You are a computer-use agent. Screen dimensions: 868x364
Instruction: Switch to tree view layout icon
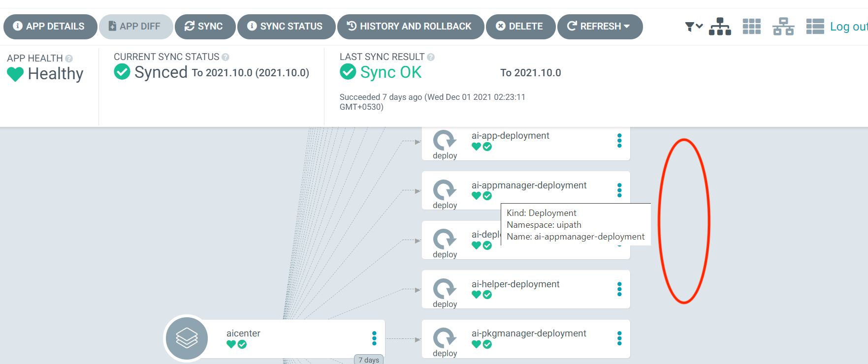[x=720, y=27]
